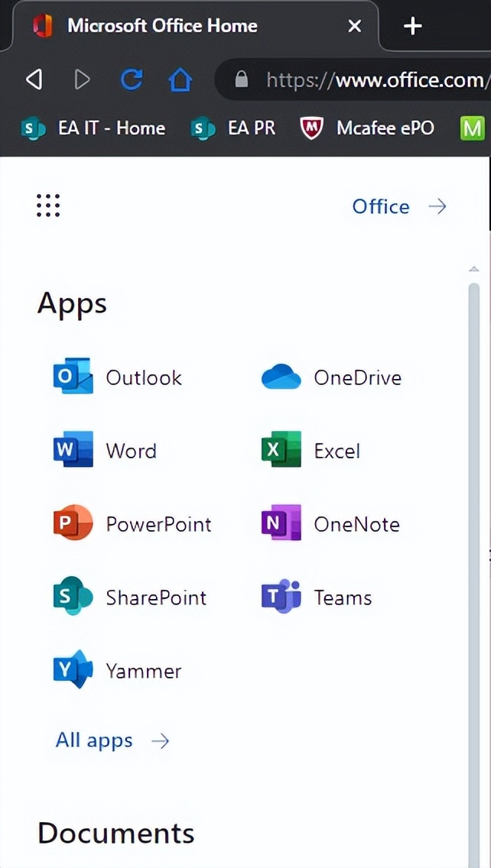Click the Word text label
This screenshot has height=868, width=491.
pyautogui.click(x=132, y=451)
